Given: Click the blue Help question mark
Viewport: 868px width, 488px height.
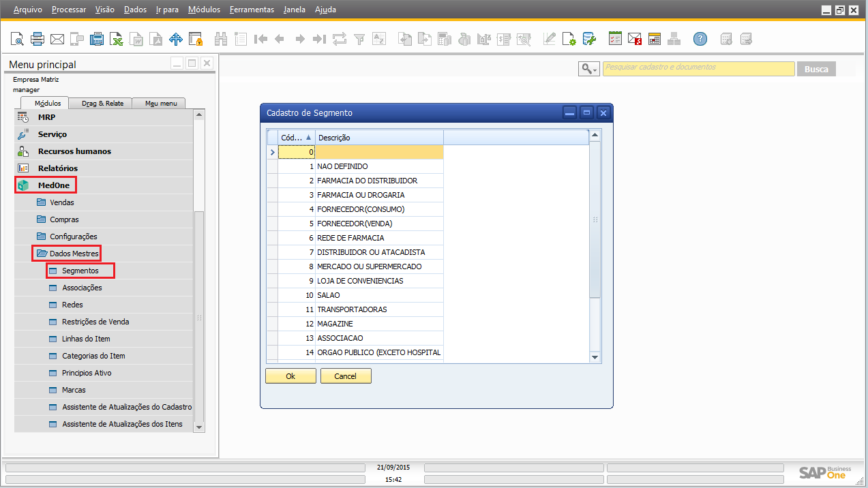Looking at the screenshot, I should point(700,39).
